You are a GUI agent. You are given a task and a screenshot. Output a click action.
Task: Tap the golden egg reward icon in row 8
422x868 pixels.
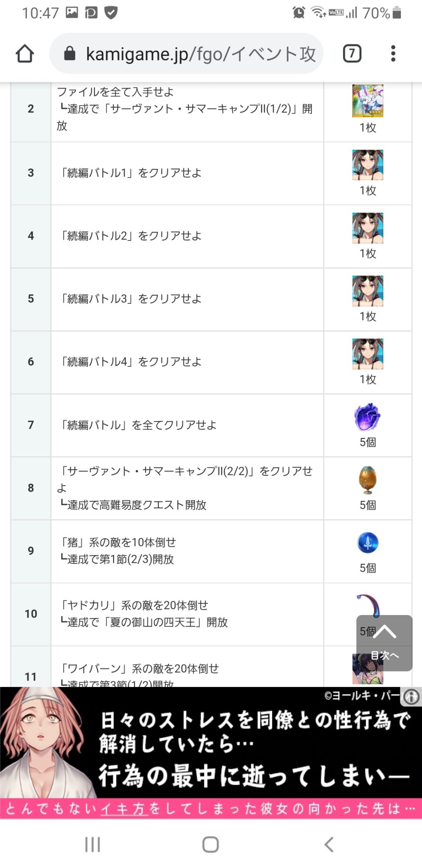click(367, 480)
